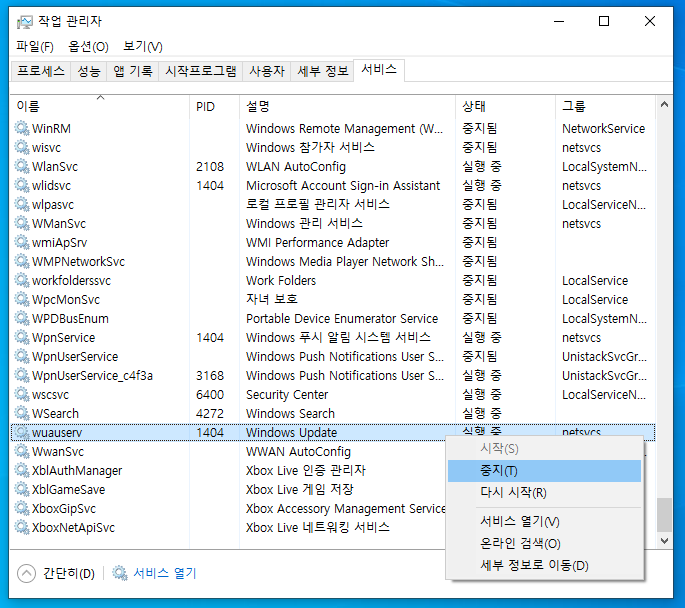The width and height of the screenshot is (685, 608).
Task: Click the wscsvc service gear icon
Action: pyautogui.click(x=22, y=394)
